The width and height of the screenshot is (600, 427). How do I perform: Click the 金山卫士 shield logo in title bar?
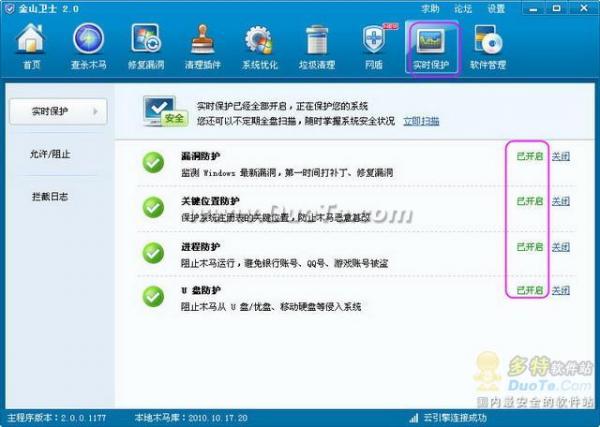coord(9,8)
